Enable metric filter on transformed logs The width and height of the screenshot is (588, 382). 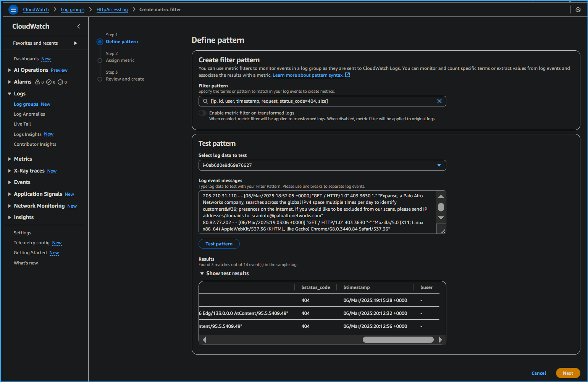pyautogui.click(x=202, y=113)
